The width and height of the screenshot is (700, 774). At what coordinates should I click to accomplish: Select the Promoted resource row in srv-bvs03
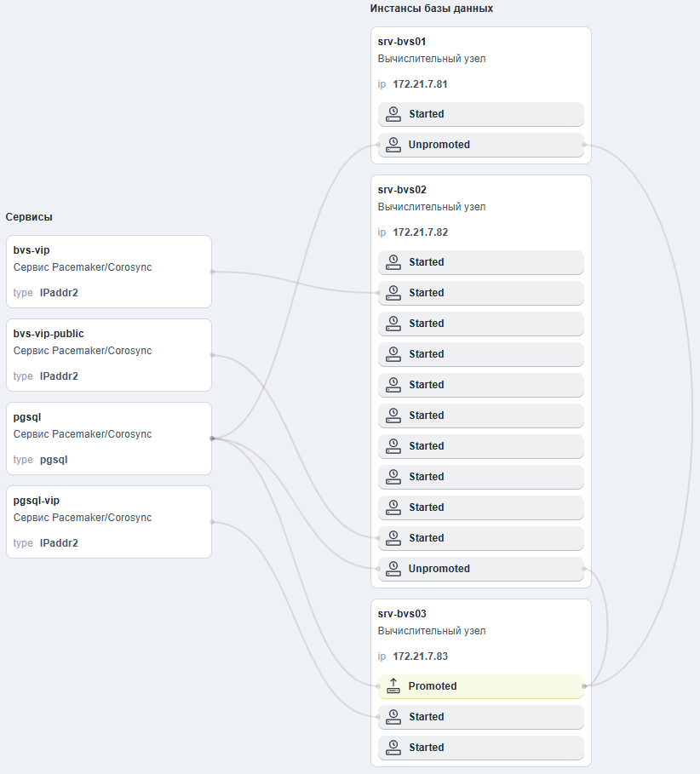point(481,686)
